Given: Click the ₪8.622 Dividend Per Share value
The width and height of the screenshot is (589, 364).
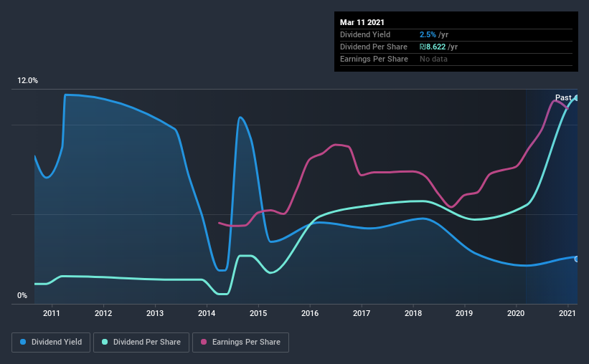Looking at the screenshot, I should pos(433,47).
